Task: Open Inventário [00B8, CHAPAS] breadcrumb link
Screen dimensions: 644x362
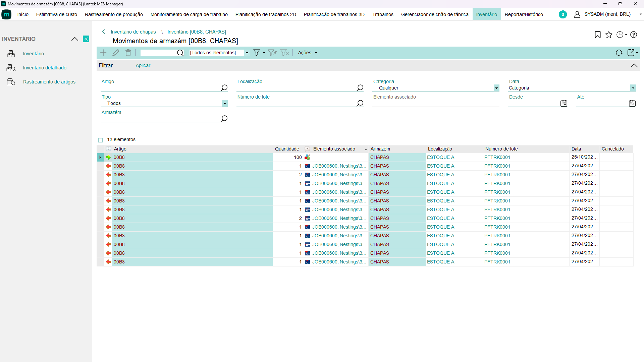Action: (197, 32)
